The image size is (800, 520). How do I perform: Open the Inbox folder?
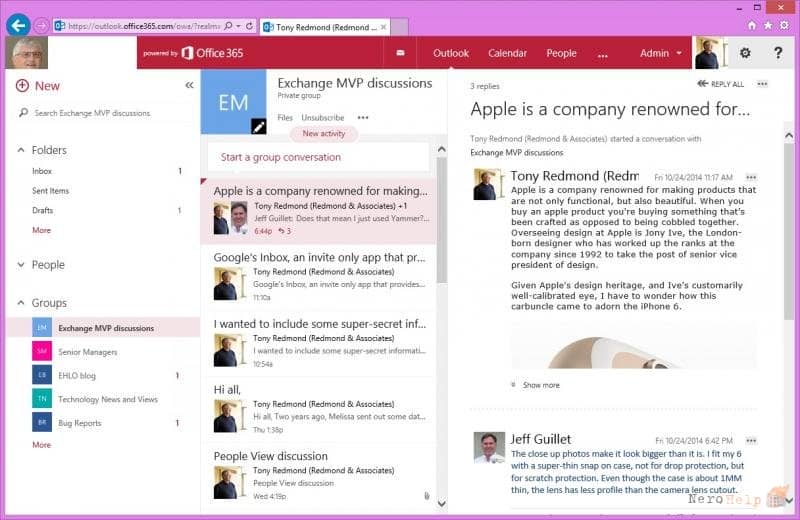[42, 171]
